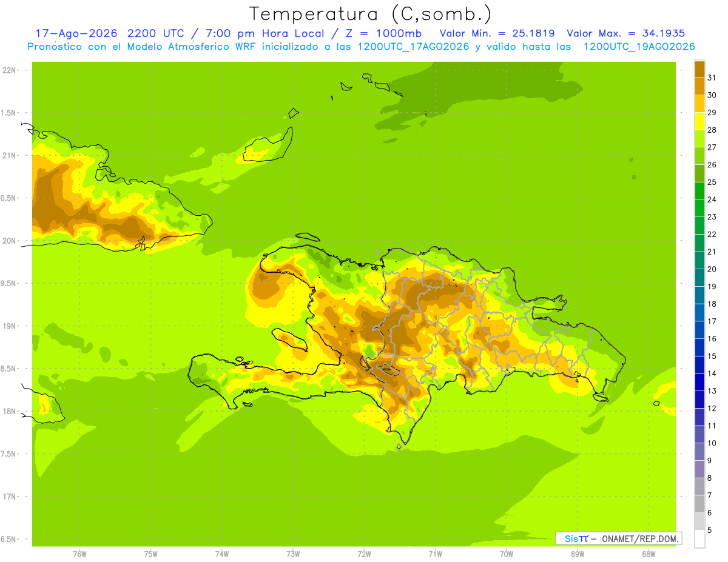728x562 pixels.
Task: Click legend value '31'
Action: [712, 78]
